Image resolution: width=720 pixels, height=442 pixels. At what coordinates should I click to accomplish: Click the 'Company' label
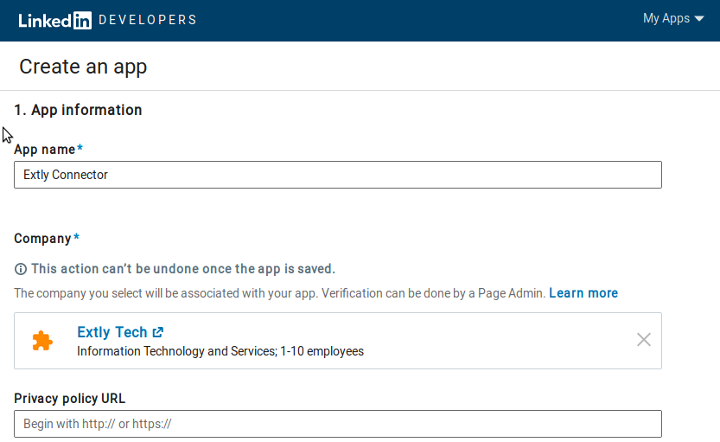[43, 239]
